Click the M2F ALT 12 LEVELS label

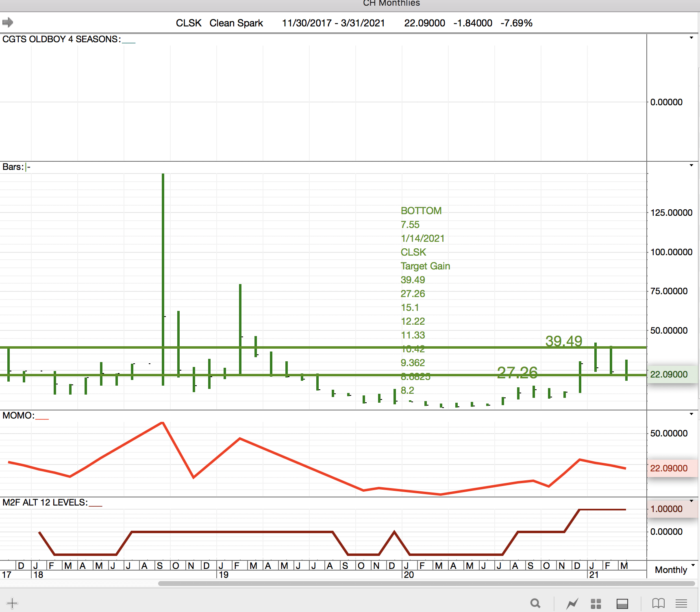45,502
